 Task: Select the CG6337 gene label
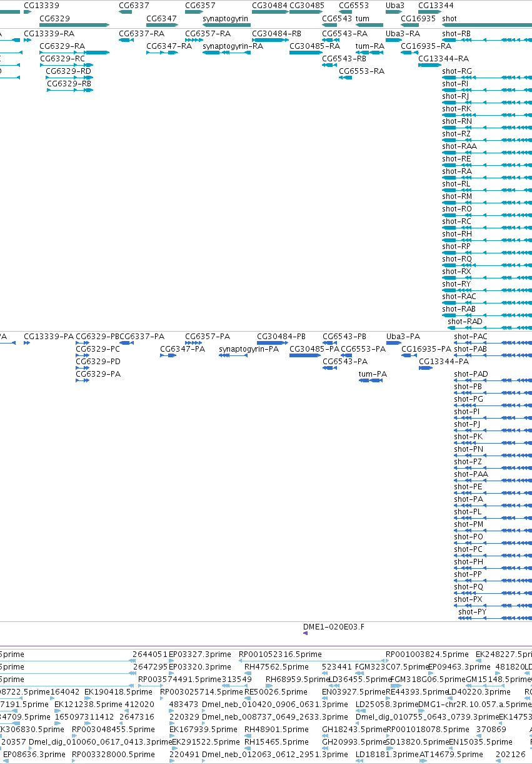pyautogui.click(x=134, y=6)
